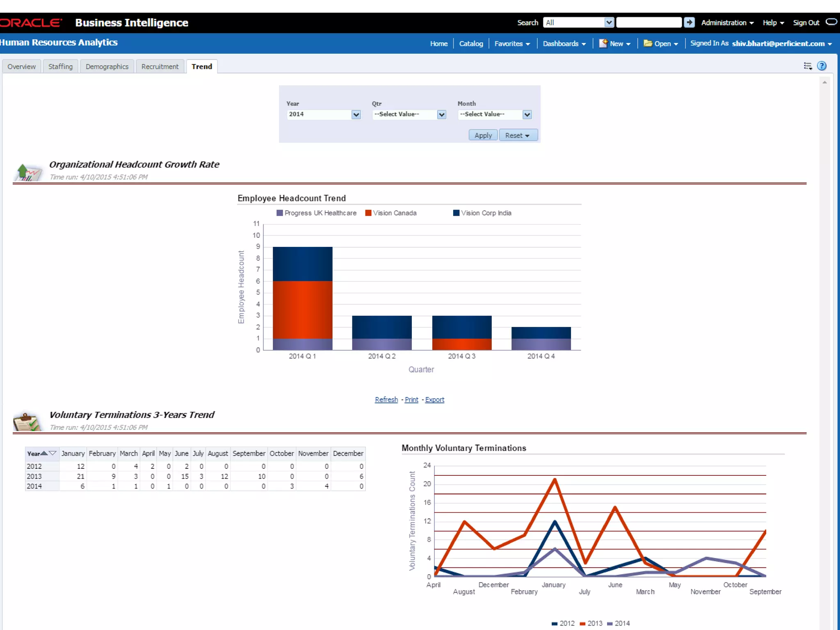Image resolution: width=840 pixels, height=630 pixels.
Task: Open the page options list icon
Action: [x=808, y=66]
